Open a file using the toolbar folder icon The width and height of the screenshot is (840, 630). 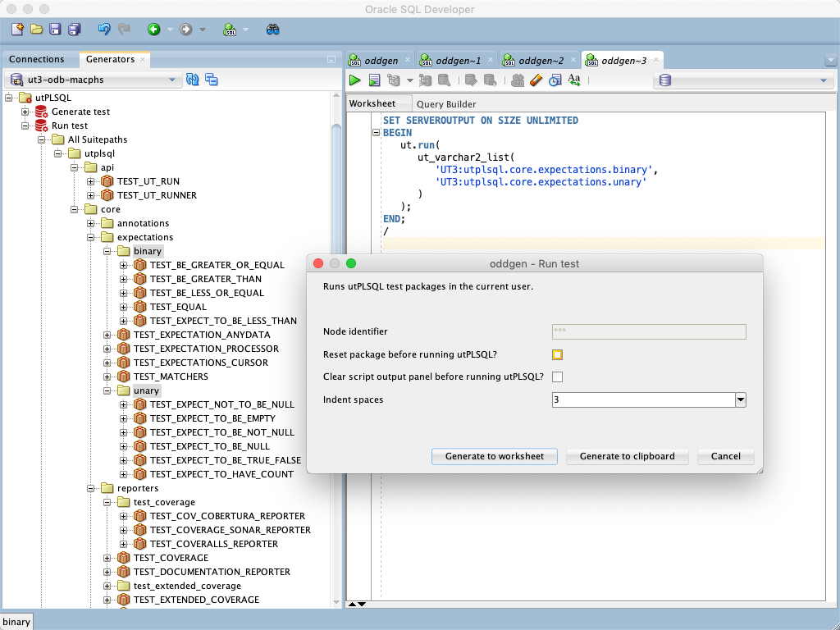36,29
